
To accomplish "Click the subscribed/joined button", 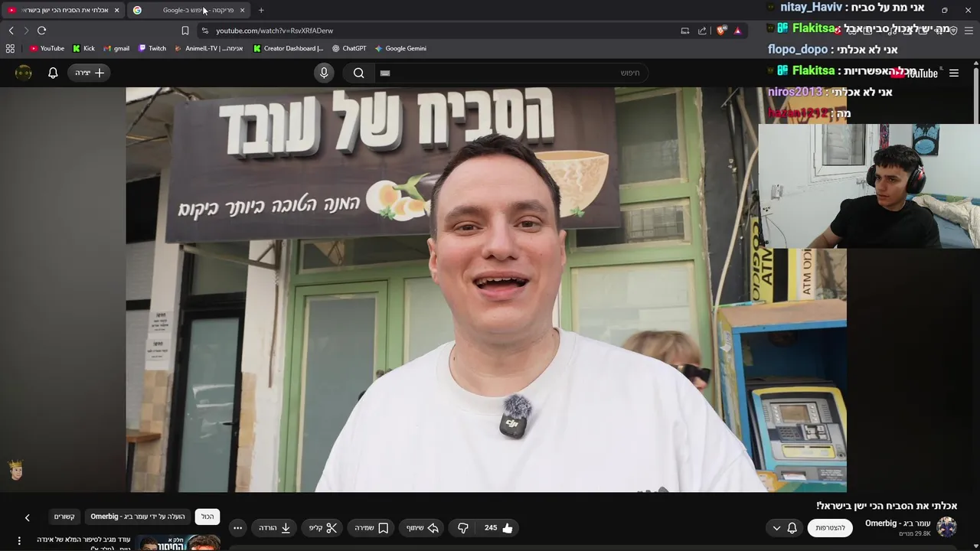I will click(x=830, y=528).
